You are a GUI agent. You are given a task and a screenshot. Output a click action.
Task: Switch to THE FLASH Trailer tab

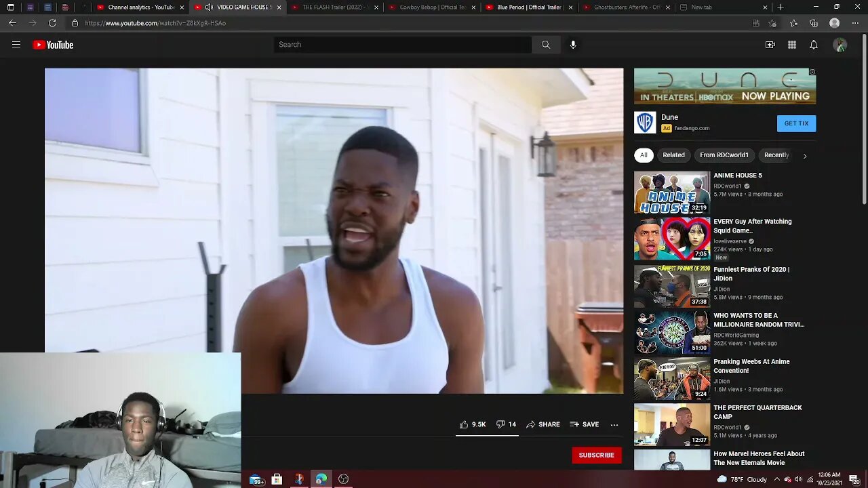pyautogui.click(x=335, y=7)
